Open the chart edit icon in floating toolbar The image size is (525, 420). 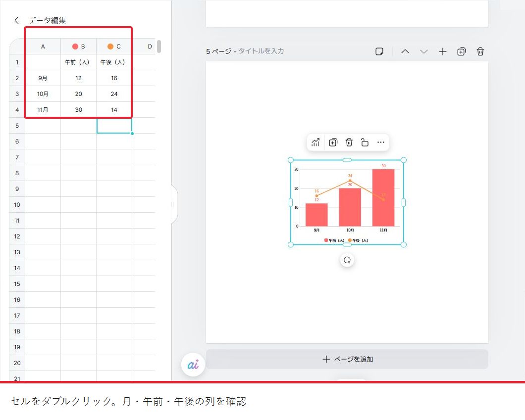click(x=315, y=142)
